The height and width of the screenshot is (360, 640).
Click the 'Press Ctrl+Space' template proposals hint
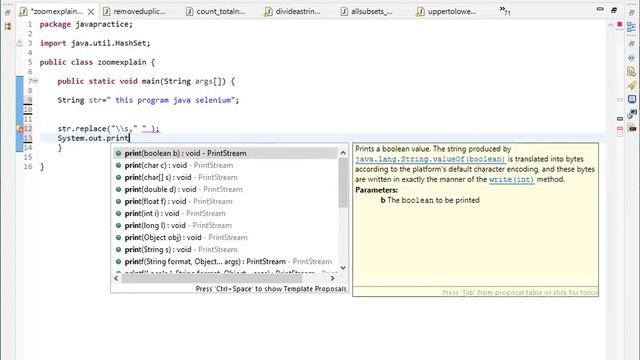coord(271,289)
